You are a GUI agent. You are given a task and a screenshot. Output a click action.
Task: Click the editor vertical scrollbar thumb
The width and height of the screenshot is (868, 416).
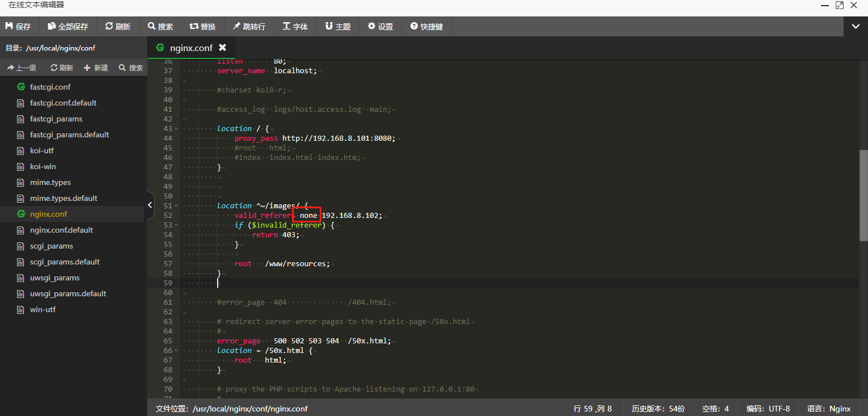(863, 195)
